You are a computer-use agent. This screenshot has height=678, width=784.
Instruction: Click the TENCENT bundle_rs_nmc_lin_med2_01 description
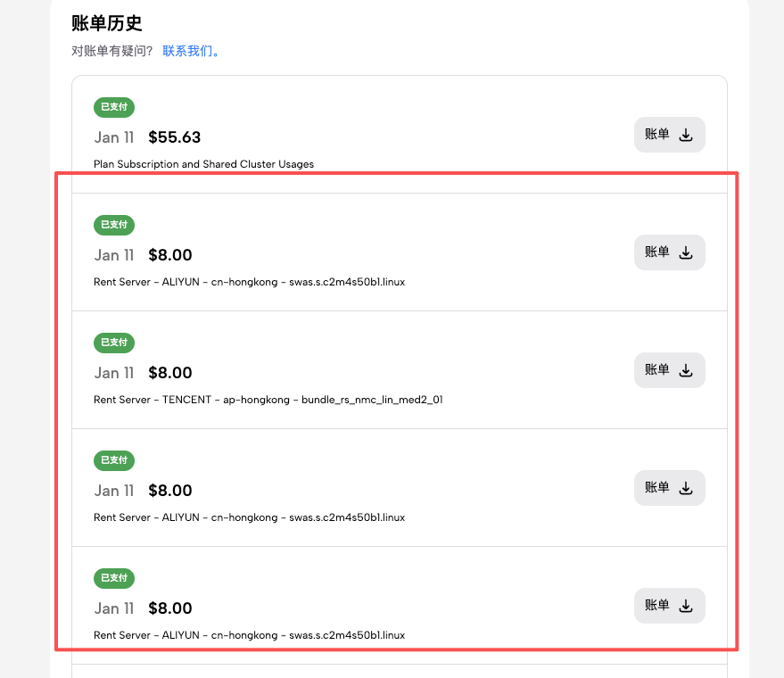pyautogui.click(x=268, y=400)
